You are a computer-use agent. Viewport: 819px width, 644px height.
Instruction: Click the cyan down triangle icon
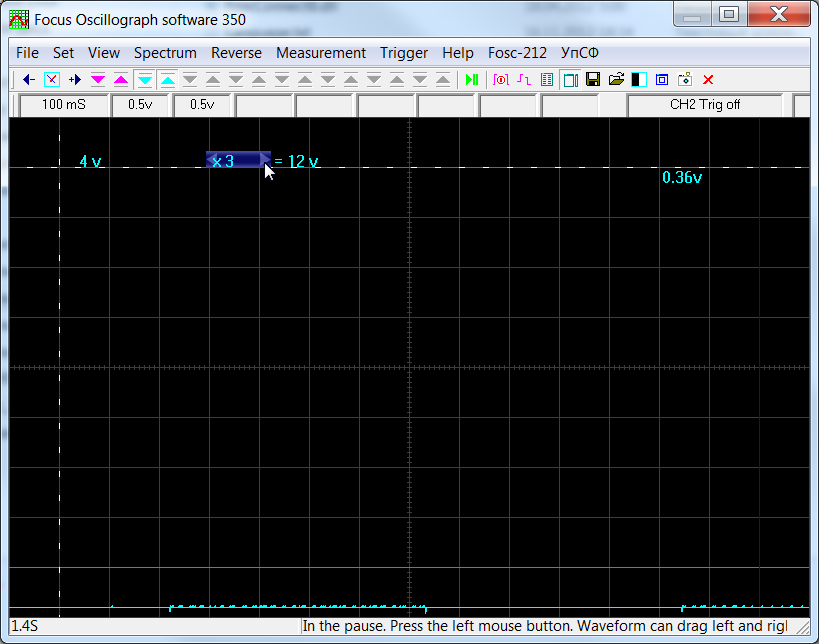tap(145, 80)
